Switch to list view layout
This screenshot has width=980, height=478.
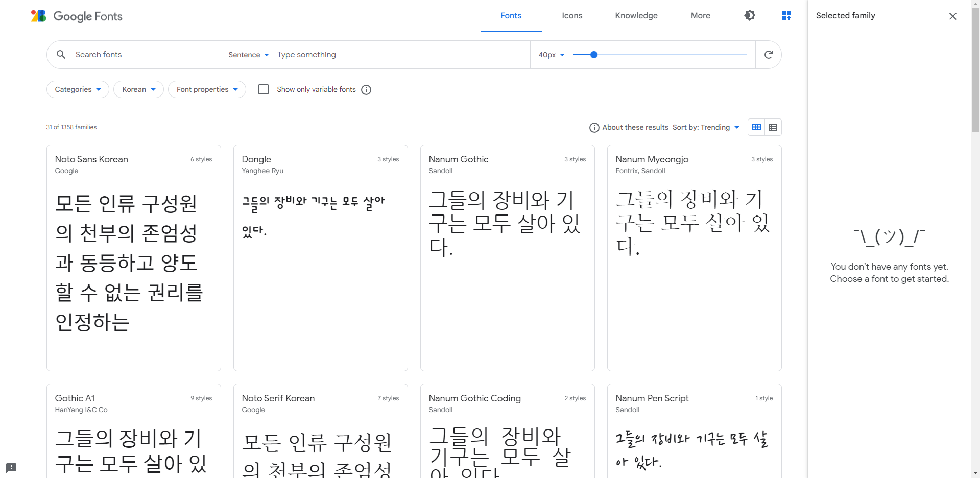[773, 127]
